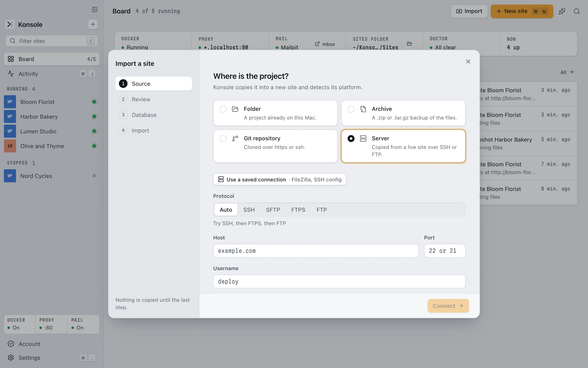Go to the Source step
The width and height of the screenshot is (588, 368).
pyautogui.click(x=153, y=84)
